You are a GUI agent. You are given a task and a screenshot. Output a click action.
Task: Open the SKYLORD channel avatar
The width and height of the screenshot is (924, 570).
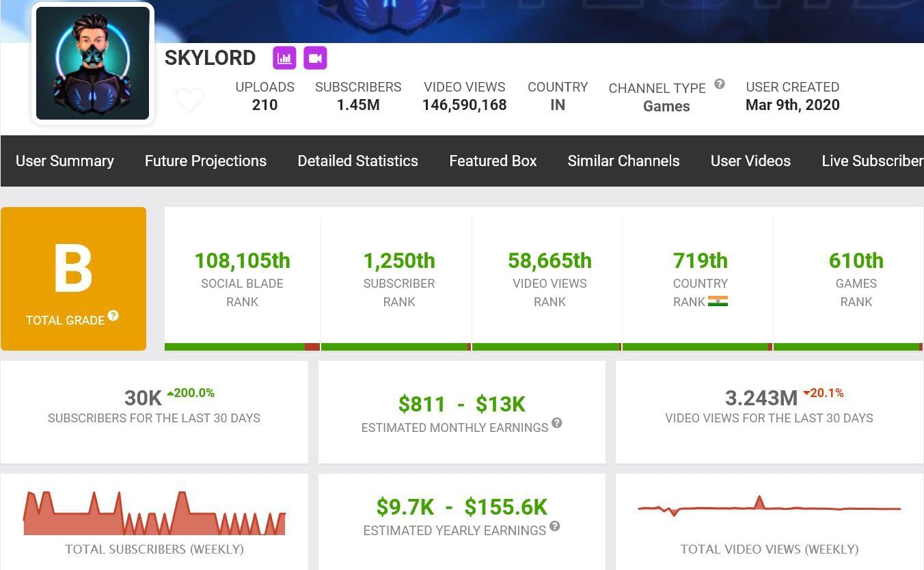[x=93, y=64]
